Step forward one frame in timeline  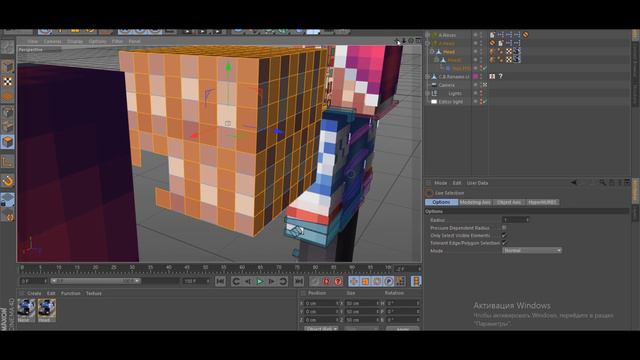(x=271, y=281)
